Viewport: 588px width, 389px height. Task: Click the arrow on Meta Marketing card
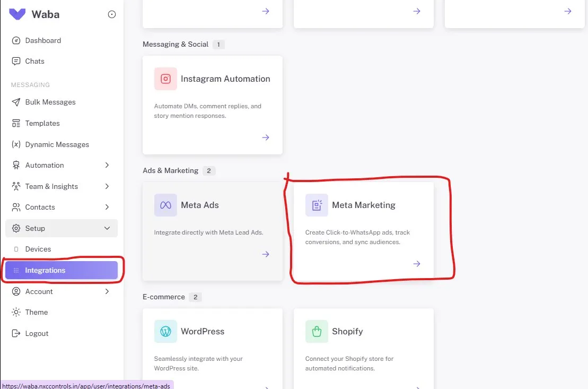click(x=417, y=264)
